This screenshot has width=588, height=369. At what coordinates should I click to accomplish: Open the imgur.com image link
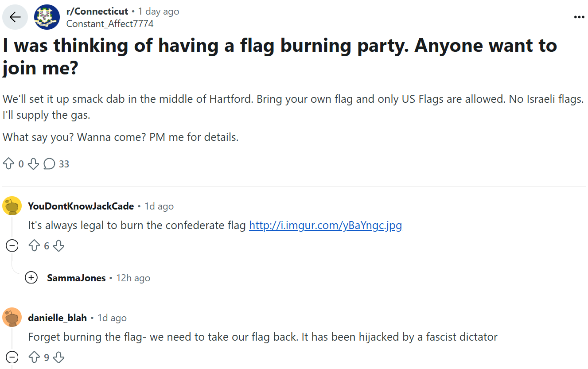pos(325,225)
